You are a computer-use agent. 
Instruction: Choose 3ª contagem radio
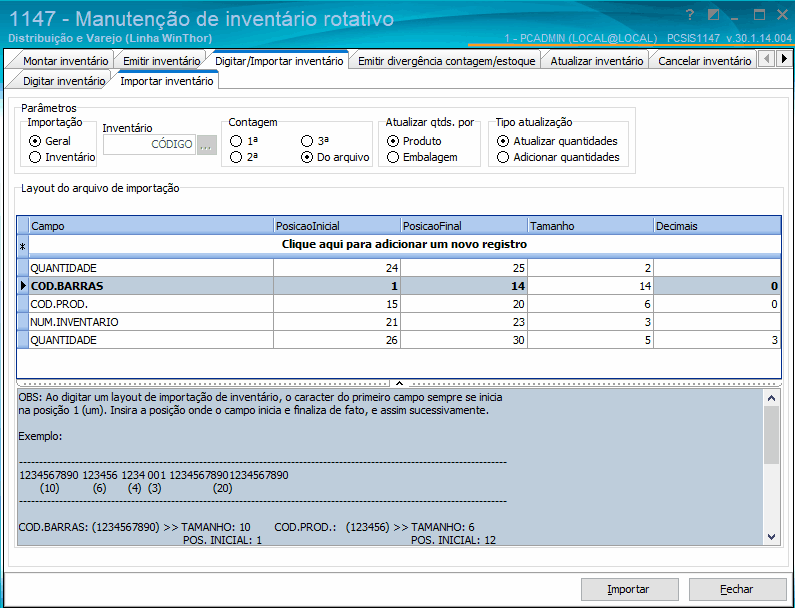coord(315,141)
